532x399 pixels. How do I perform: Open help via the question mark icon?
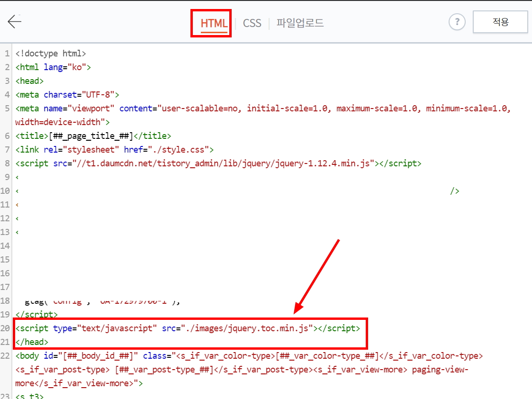click(x=457, y=22)
